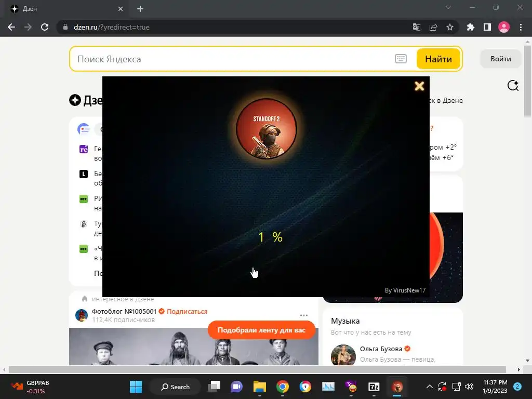Open the pink profile avatar

pyautogui.click(x=504, y=27)
